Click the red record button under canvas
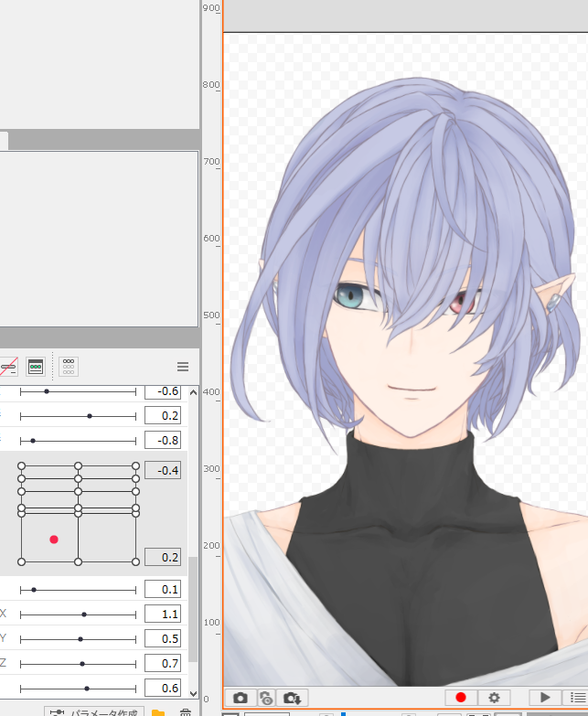 (x=461, y=698)
